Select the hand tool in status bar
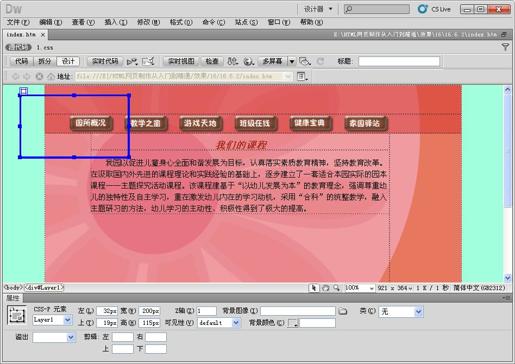The height and width of the screenshot is (364, 515). tap(325, 288)
